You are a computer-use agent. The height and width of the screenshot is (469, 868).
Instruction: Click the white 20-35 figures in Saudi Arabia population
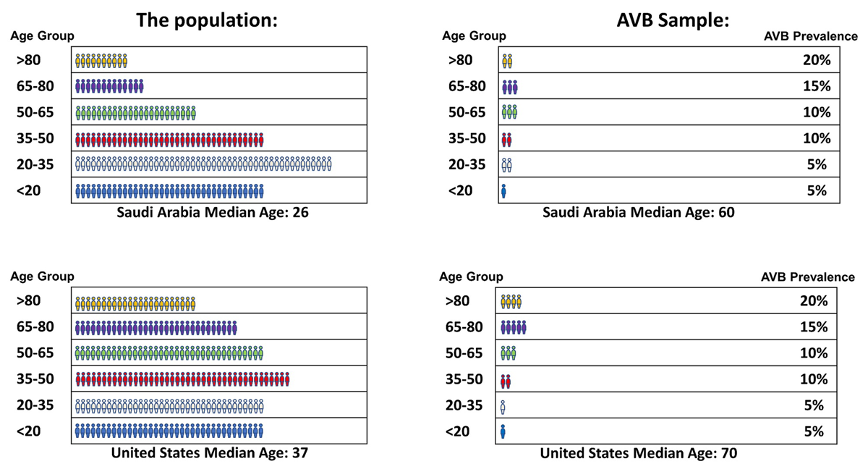click(203, 165)
